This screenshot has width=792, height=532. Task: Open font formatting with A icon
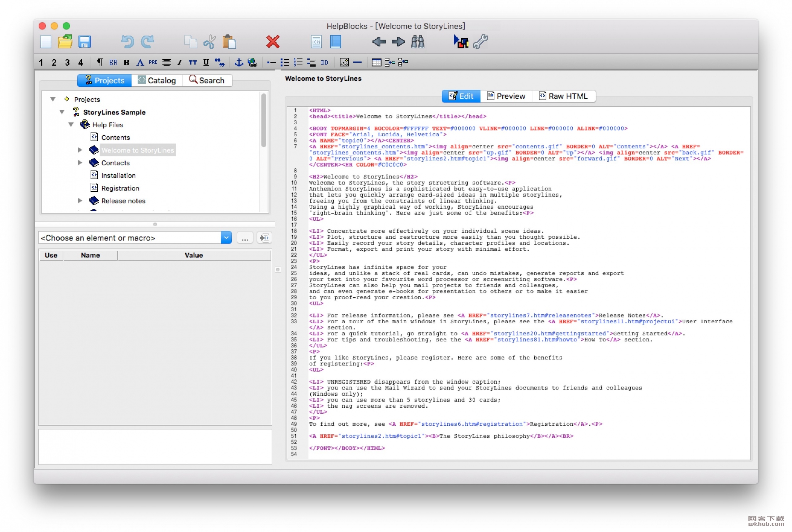click(x=140, y=62)
